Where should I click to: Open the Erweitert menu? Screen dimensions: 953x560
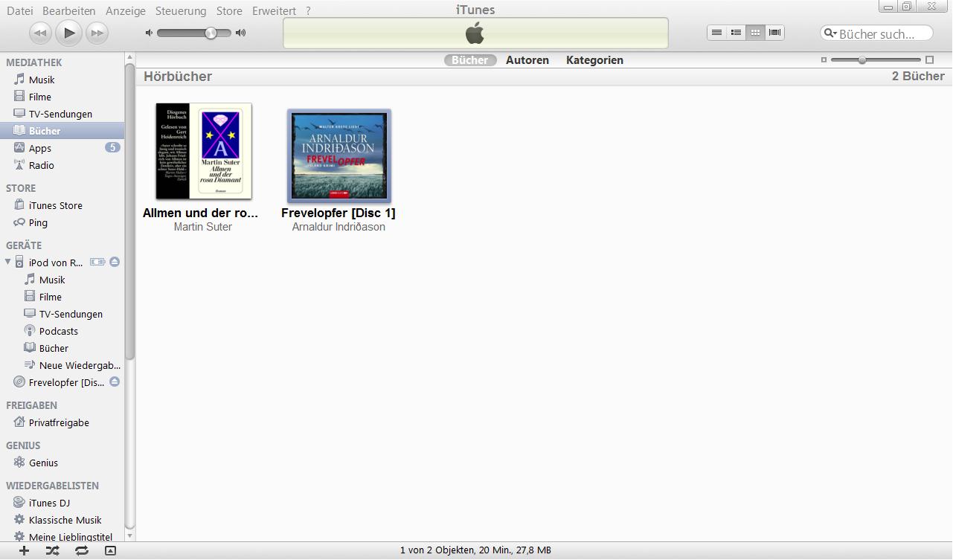[274, 10]
